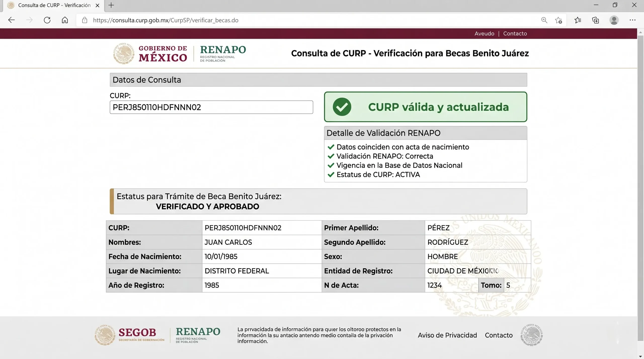Viewport: 644px width, 359px height.
Task: Add this page to favorites
Action: click(x=558, y=20)
